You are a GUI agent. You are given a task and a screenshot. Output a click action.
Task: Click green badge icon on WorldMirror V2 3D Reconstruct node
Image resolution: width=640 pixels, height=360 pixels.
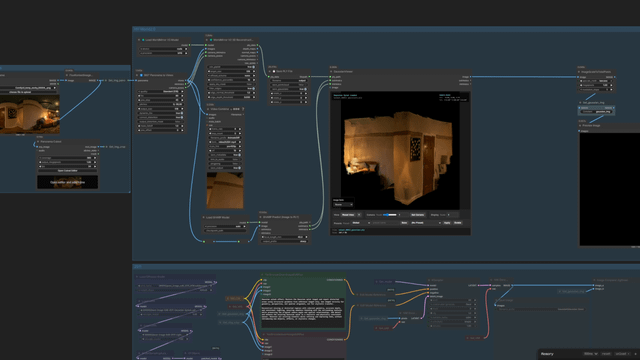[x=211, y=40]
